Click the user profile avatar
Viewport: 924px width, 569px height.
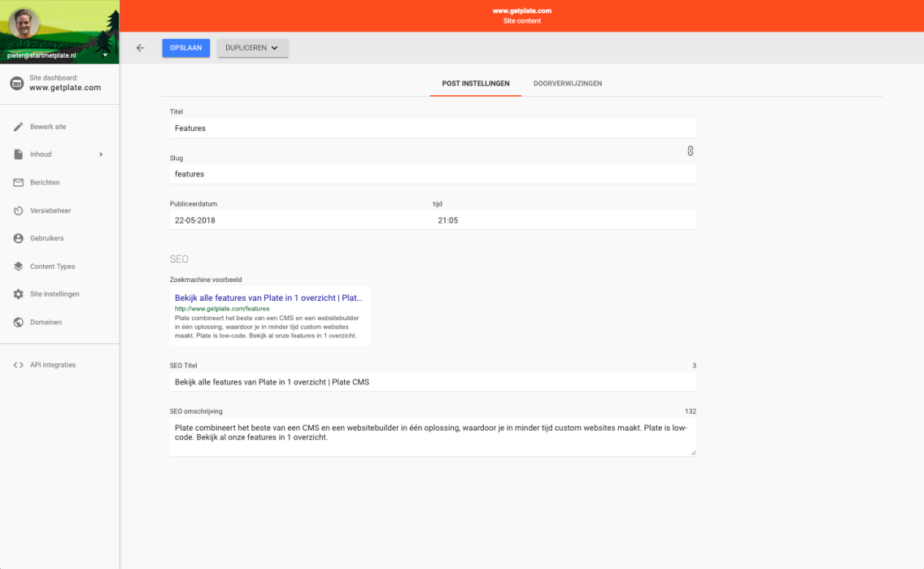[24, 24]
